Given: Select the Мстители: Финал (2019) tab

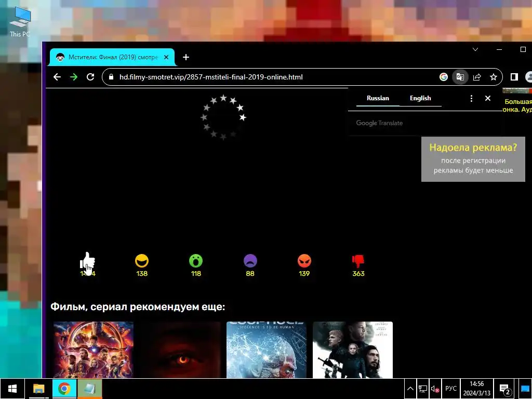Looking at the screenshot, I should (112, 57).
